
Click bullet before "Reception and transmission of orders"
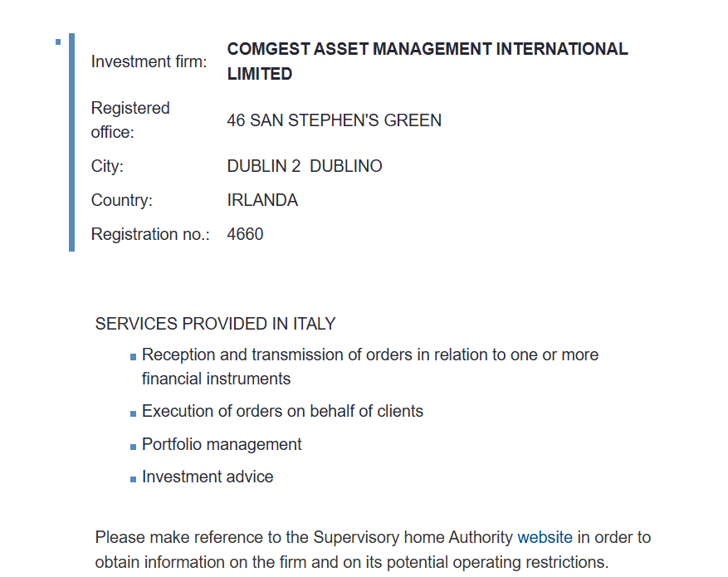[x=133, y=357]
